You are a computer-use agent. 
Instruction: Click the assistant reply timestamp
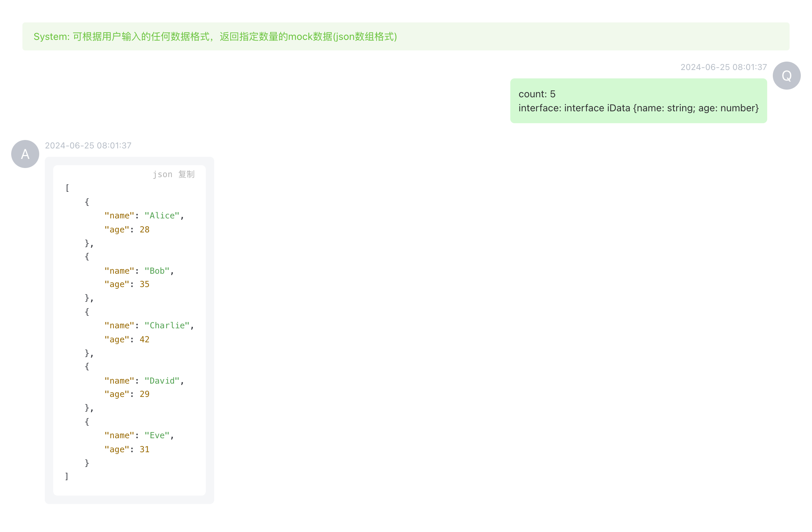click(88, 146)
